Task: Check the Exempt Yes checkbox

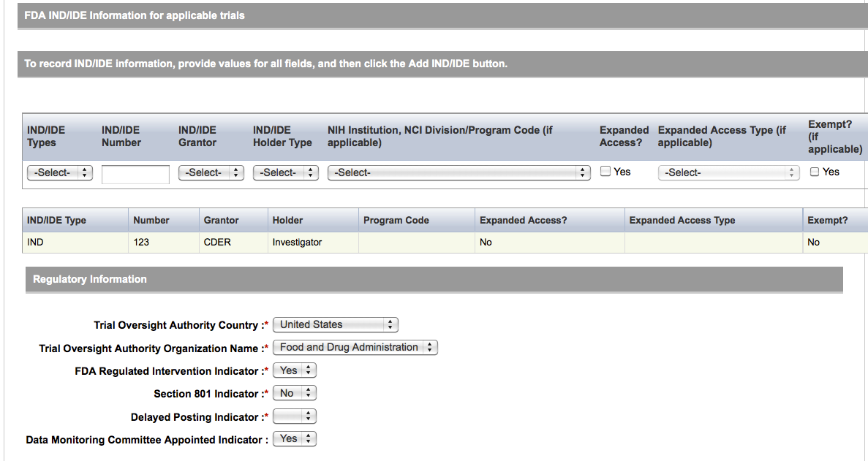Action: [815, 172]
